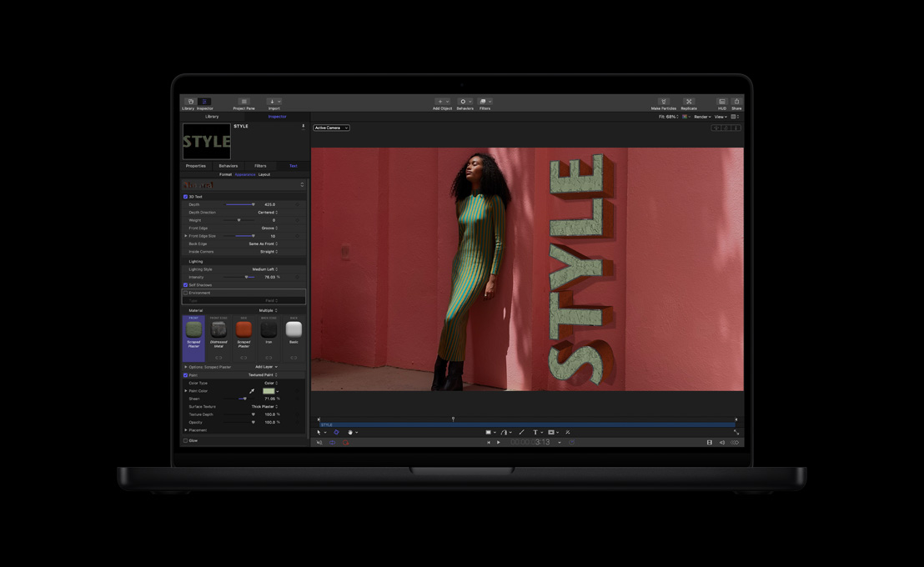Pick Paint Color using the eyedropper icon

(x=252, y=391)
